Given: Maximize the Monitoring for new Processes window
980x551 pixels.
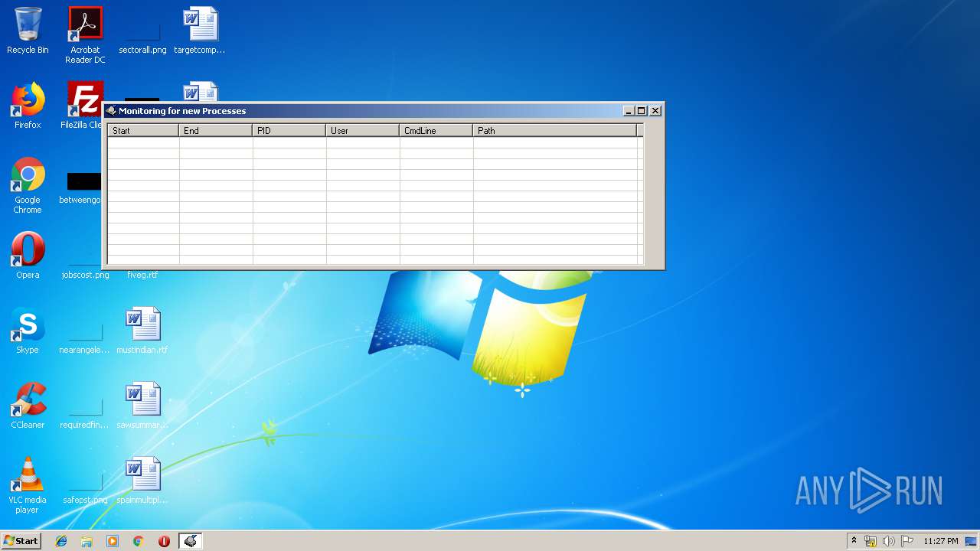Looking at the screenshot, I should 642,111.
